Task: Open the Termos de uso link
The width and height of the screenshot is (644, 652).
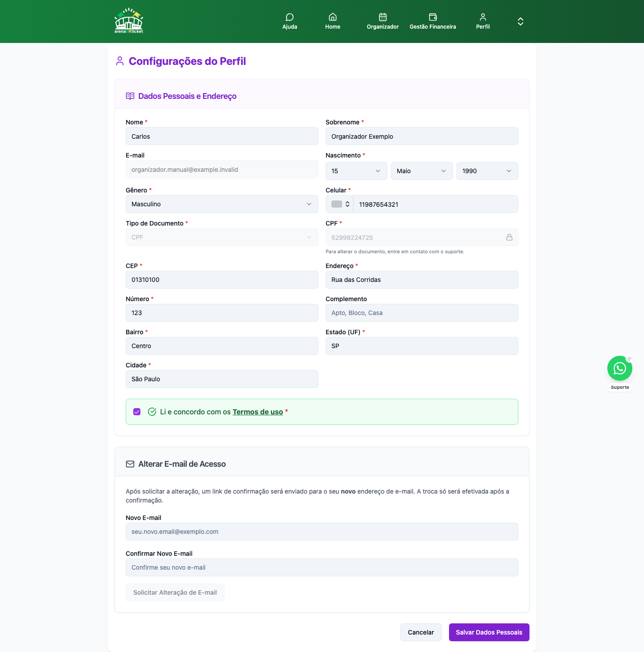Action: (x=258, y=412)
